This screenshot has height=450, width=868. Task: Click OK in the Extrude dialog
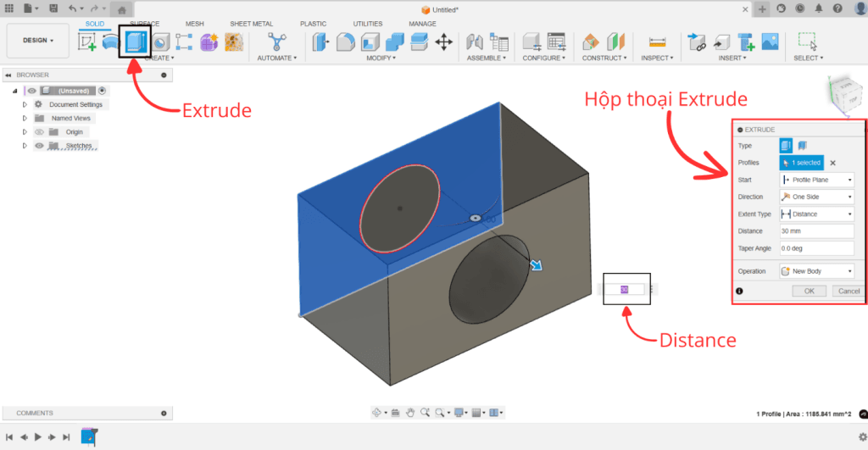point(809,291)
